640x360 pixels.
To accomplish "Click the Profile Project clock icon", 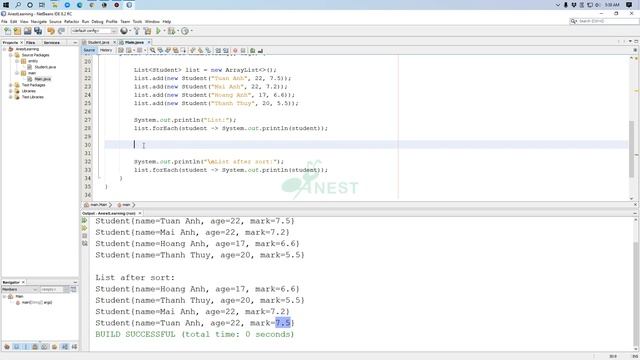I will [184, 31].
